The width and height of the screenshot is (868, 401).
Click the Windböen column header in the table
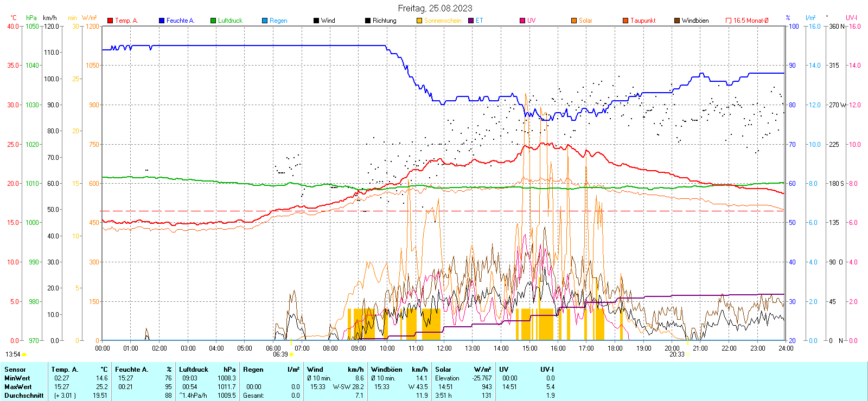[x=386, y=370]
